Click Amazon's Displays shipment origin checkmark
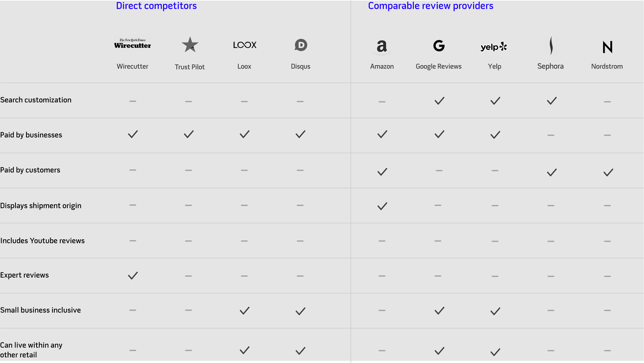The width and height of the screenshot is (644, 363). coord(382,206)
